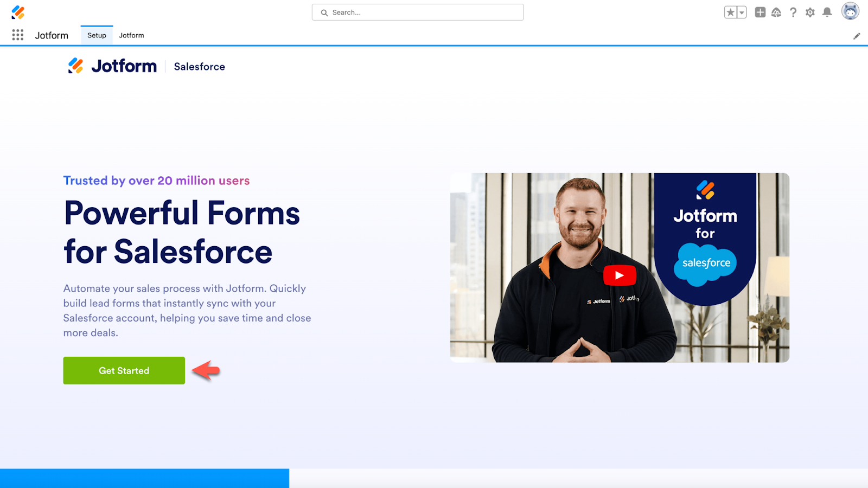The image size is (868, 488).
Task: Open the user profile avatar
Action: 850,11
